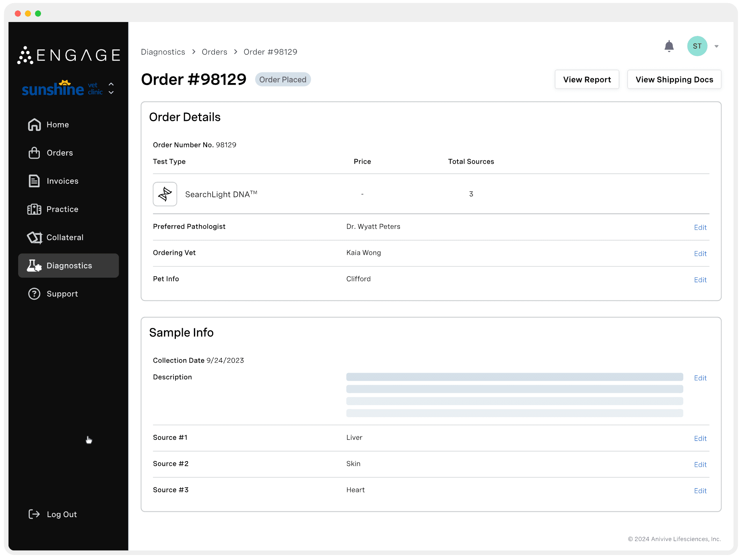
Task: Click the Orders shopping bag icon
Action: tap(34, 153)
